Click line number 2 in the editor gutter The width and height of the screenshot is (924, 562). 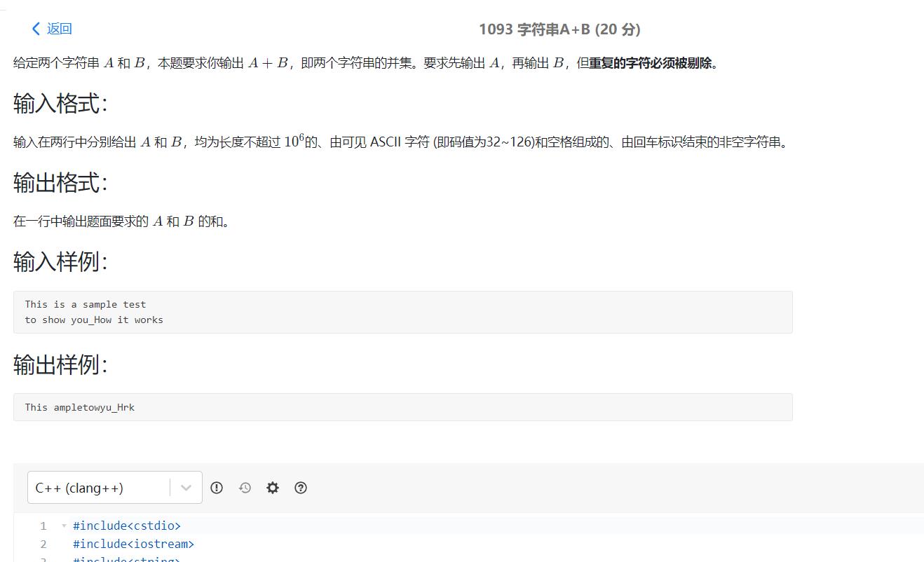(x=43, y=544)
